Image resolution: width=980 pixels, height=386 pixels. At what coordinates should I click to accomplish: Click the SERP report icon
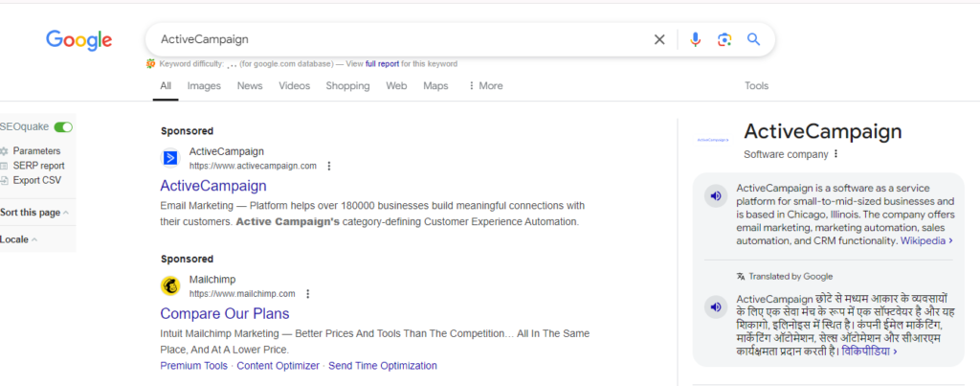coord(5,166)
